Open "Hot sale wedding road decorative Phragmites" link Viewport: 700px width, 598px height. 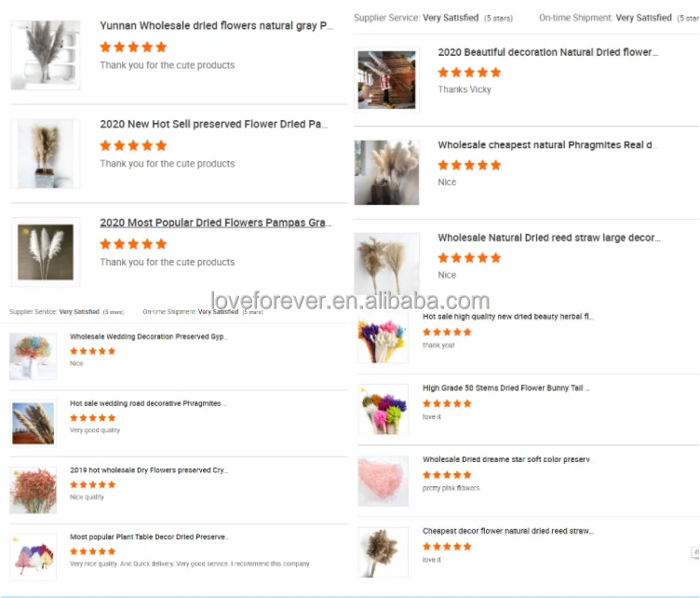[148, 403]
